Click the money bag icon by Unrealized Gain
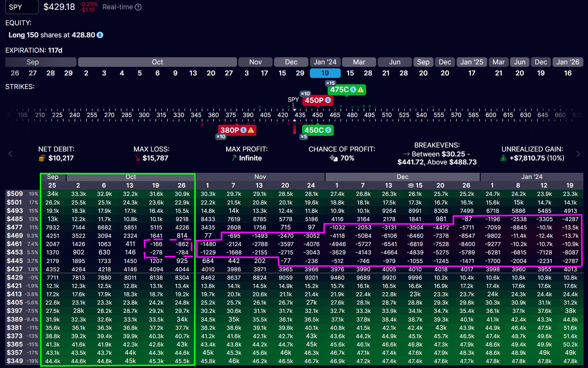 point(503,158)
